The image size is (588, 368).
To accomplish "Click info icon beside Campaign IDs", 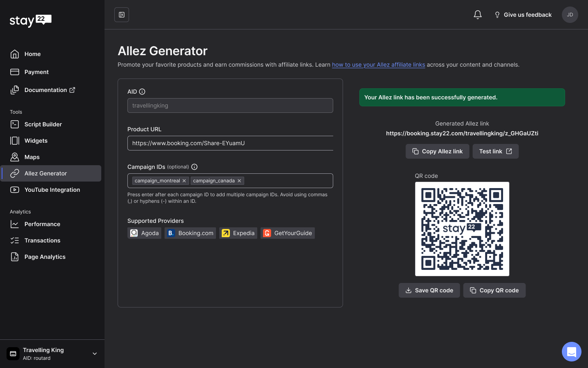I will click(194, 167).
